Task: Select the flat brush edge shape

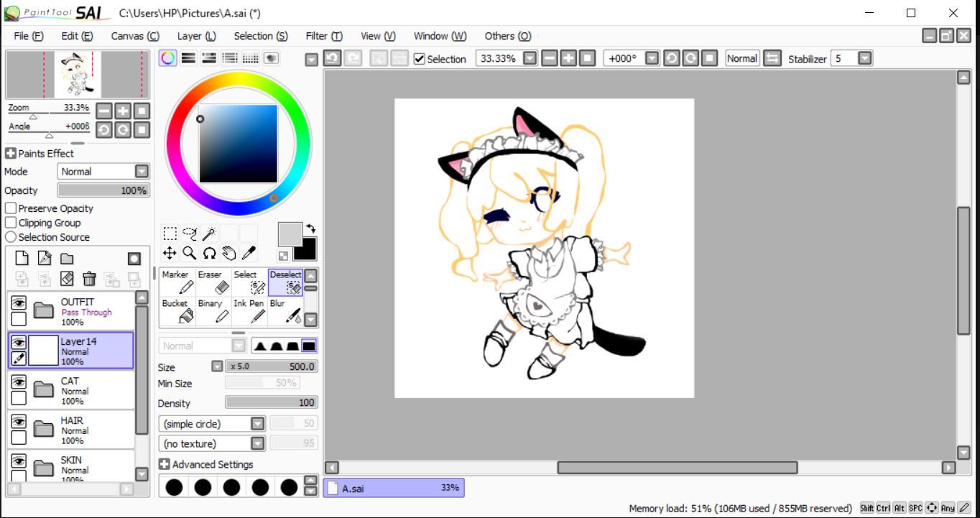Action: [x=309, y=346]
